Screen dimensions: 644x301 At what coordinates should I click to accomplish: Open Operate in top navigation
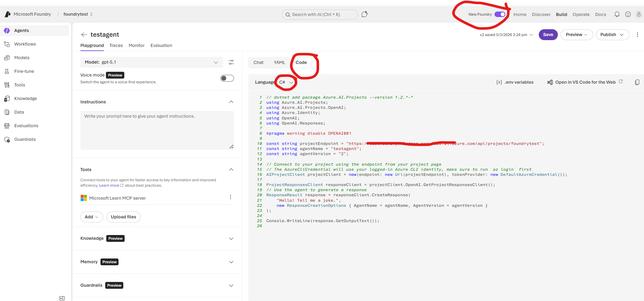[581, 15]
